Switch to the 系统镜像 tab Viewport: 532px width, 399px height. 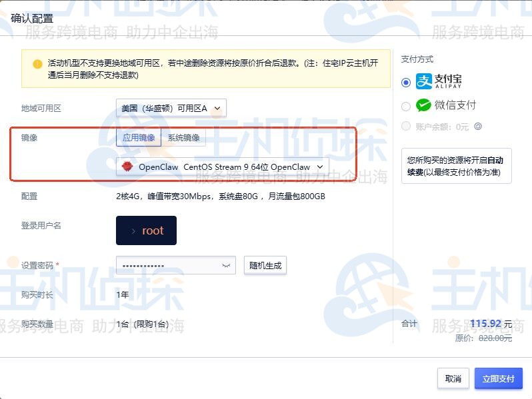click(x=183, y=138)
